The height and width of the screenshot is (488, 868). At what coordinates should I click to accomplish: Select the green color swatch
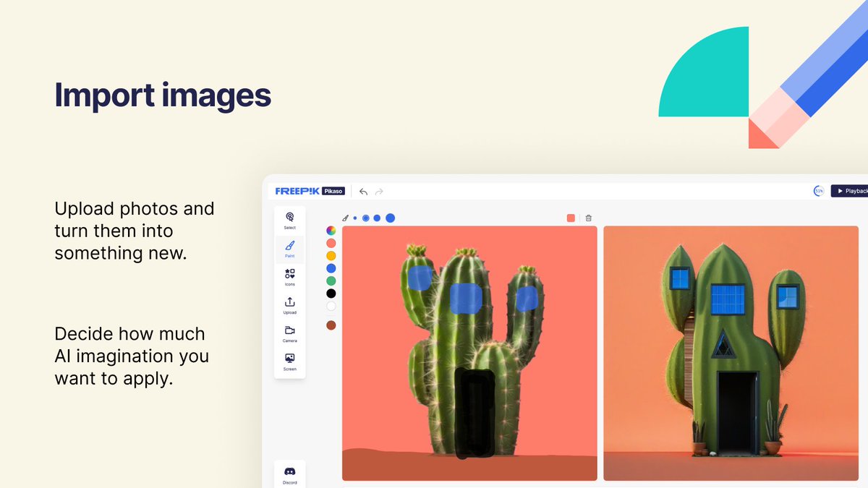(x=331, y=281)
